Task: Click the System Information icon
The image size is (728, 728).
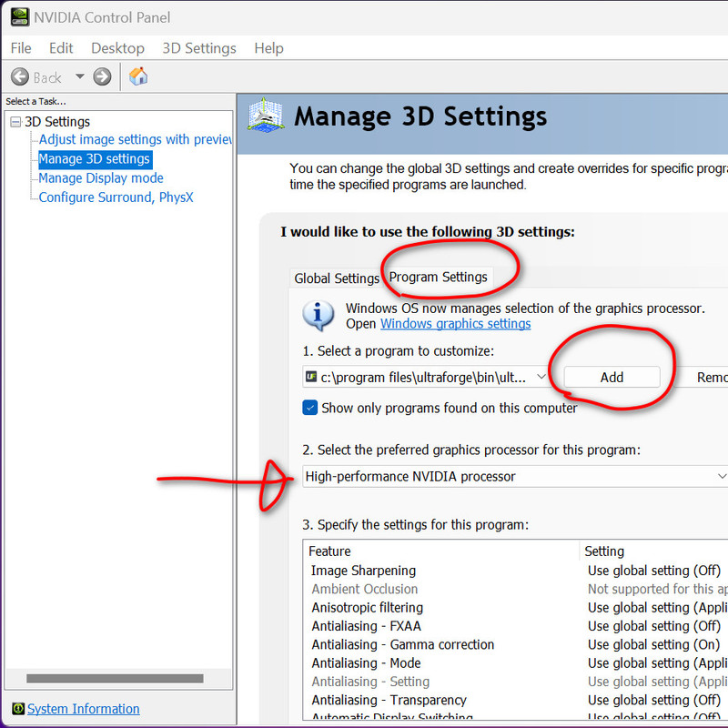Action: point(18,709)
